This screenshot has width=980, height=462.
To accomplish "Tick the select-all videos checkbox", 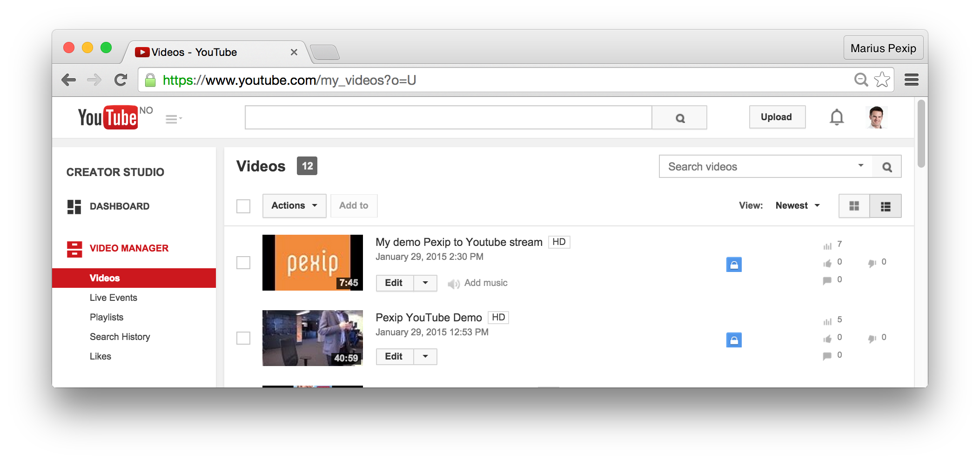I will click(x=243, y=206).
